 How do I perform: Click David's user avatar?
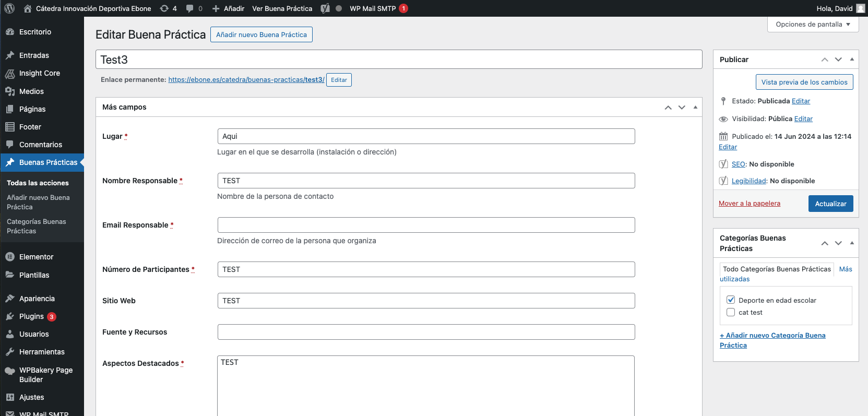[x=860, y=8]
